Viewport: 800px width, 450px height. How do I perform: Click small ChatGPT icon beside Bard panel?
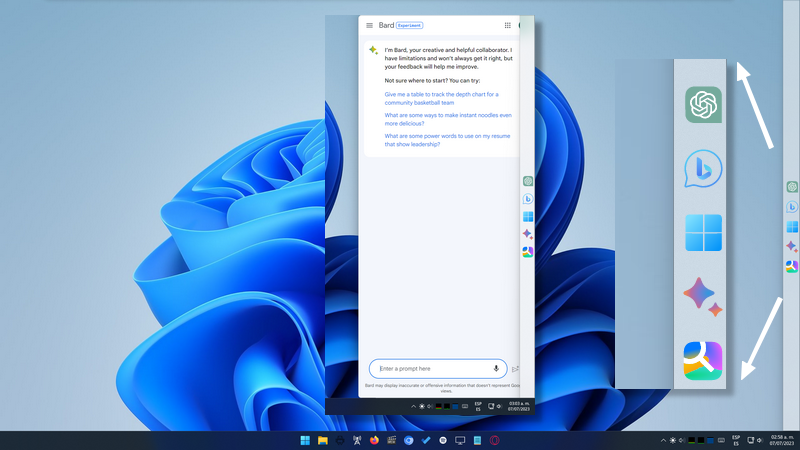click(528, 181)
